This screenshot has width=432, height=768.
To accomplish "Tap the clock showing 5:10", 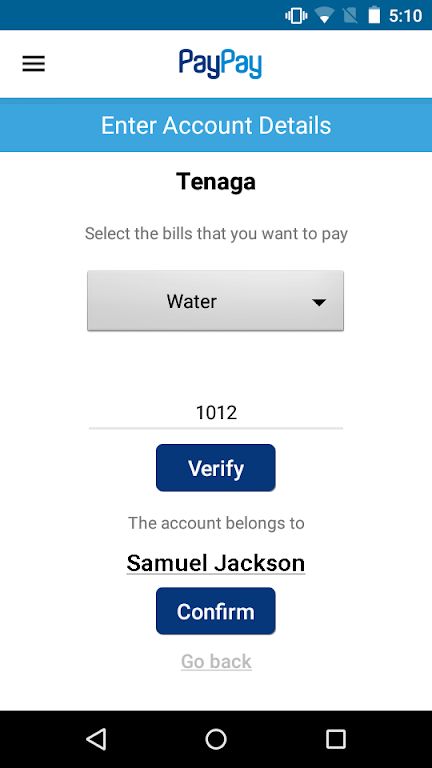I will 406,16.
